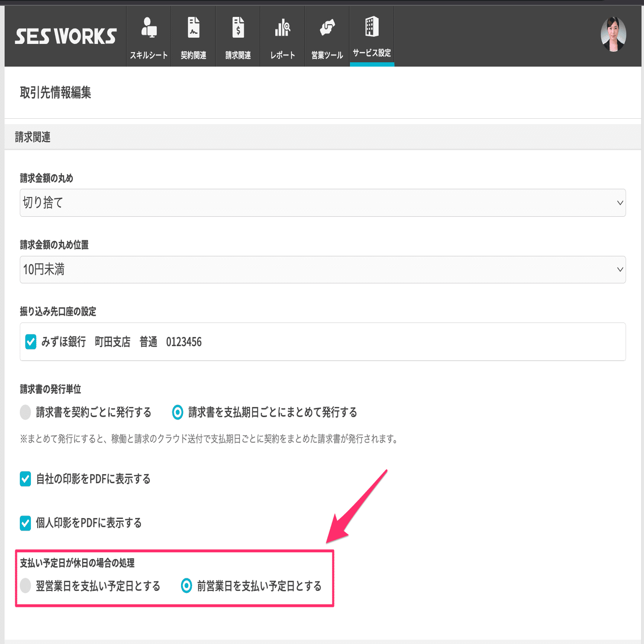The image size is (644, 644).
Task: Choose 前営業日を支払い予定日とする option
Action: pyautogui.click(x=186, y=586)
